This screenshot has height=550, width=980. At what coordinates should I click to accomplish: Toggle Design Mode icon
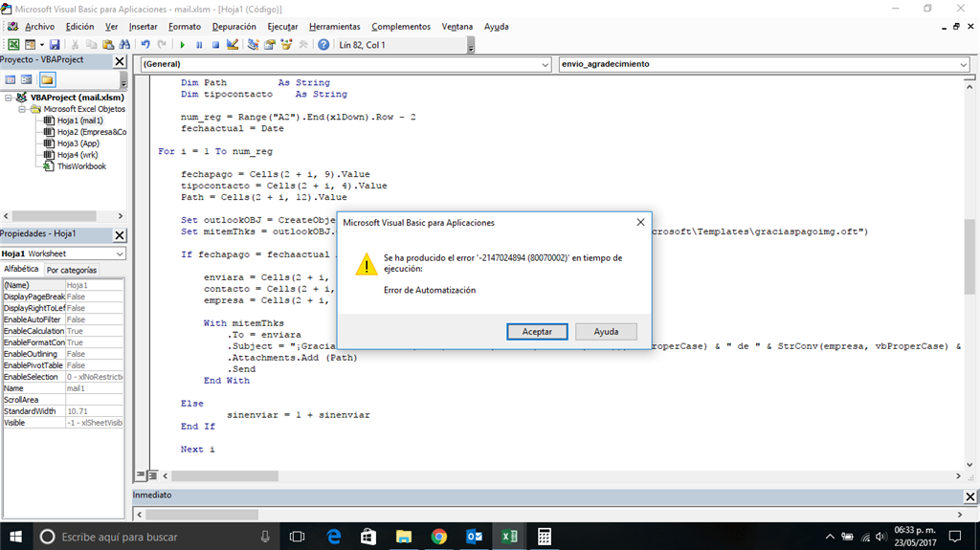point(233,44)
